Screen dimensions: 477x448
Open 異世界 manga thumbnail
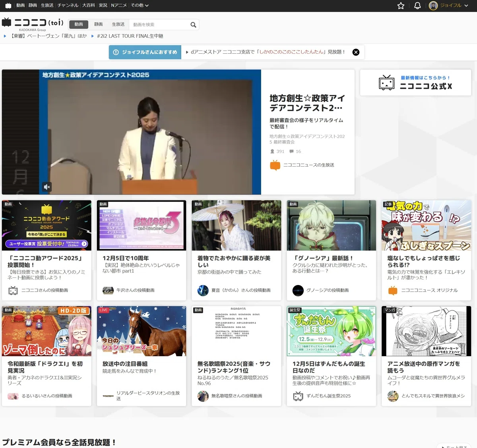coord(427,331)
